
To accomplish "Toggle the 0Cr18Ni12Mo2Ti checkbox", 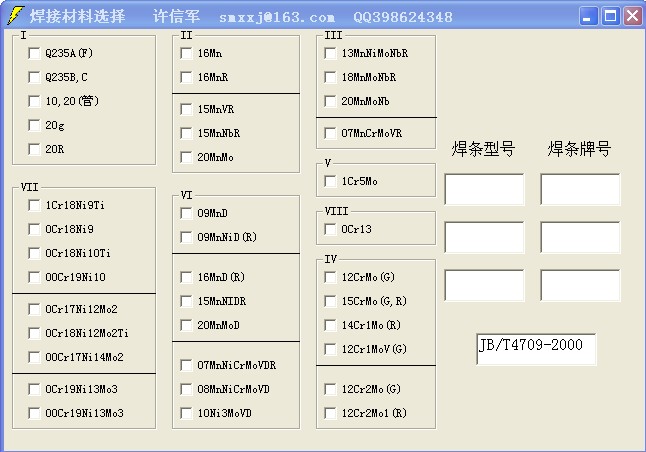I will click(34, 333).
